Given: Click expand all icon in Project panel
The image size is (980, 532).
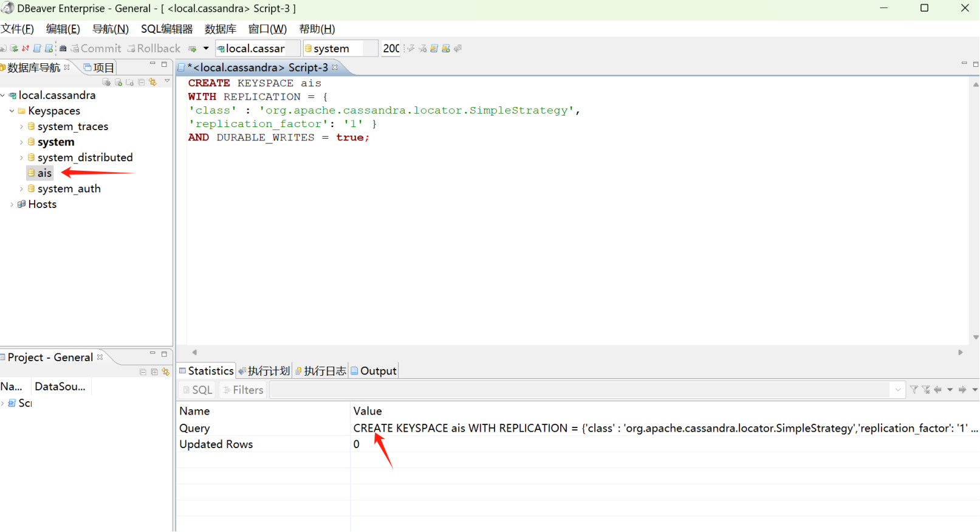Looking at the screenshot, I should 154,372.
